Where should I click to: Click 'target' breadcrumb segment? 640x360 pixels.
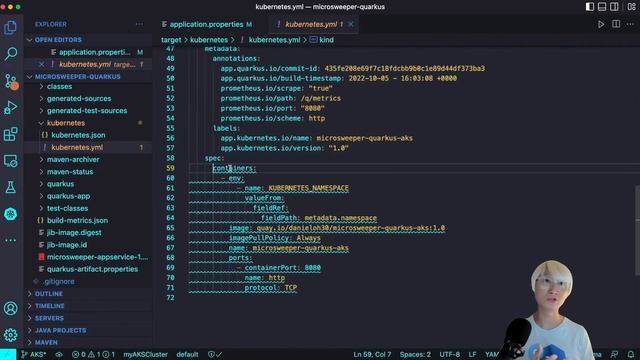click(171, 40)
